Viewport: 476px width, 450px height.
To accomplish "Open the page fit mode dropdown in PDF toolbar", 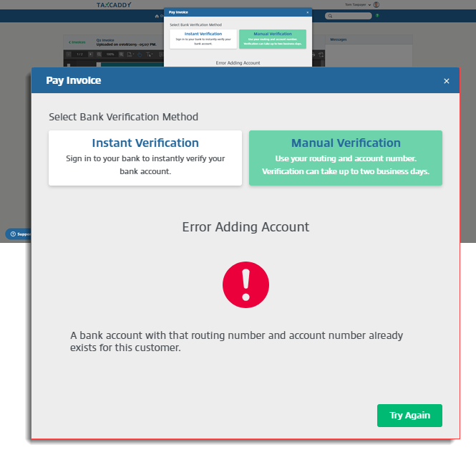I will 130,54.
